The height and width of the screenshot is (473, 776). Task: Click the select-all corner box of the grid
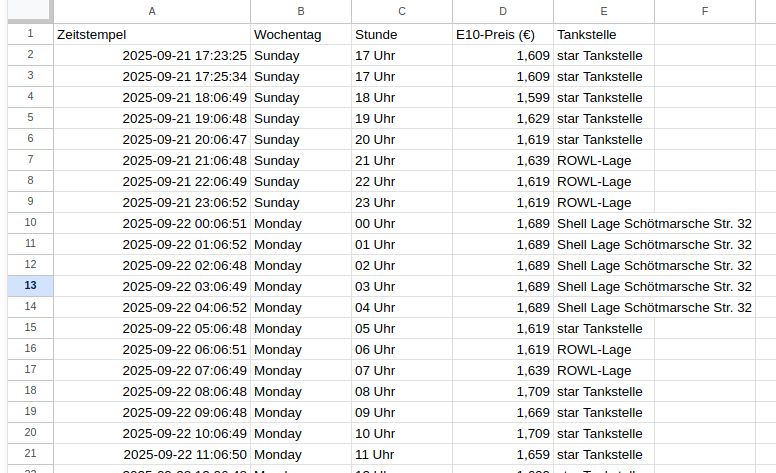[26, 11]
